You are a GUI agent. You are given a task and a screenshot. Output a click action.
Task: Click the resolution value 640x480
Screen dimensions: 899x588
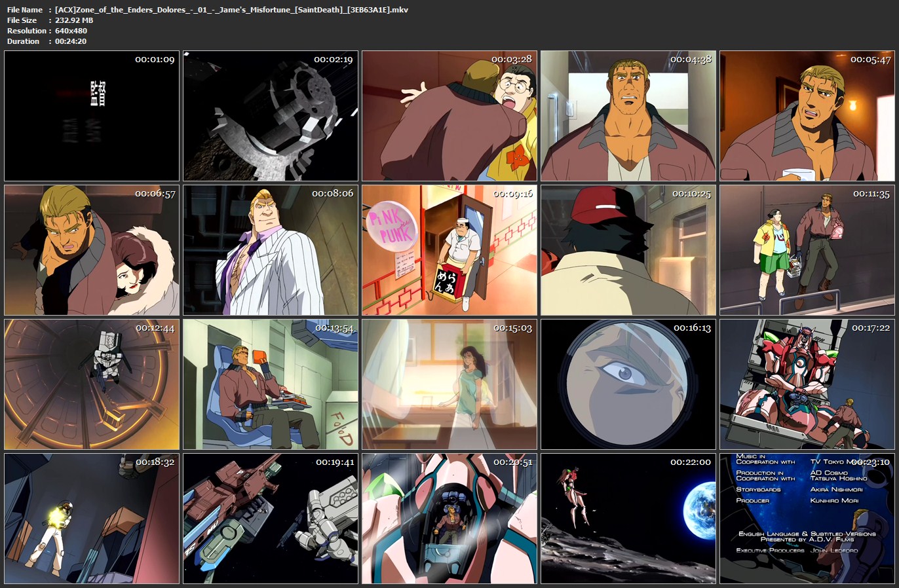tap(71, 31)
